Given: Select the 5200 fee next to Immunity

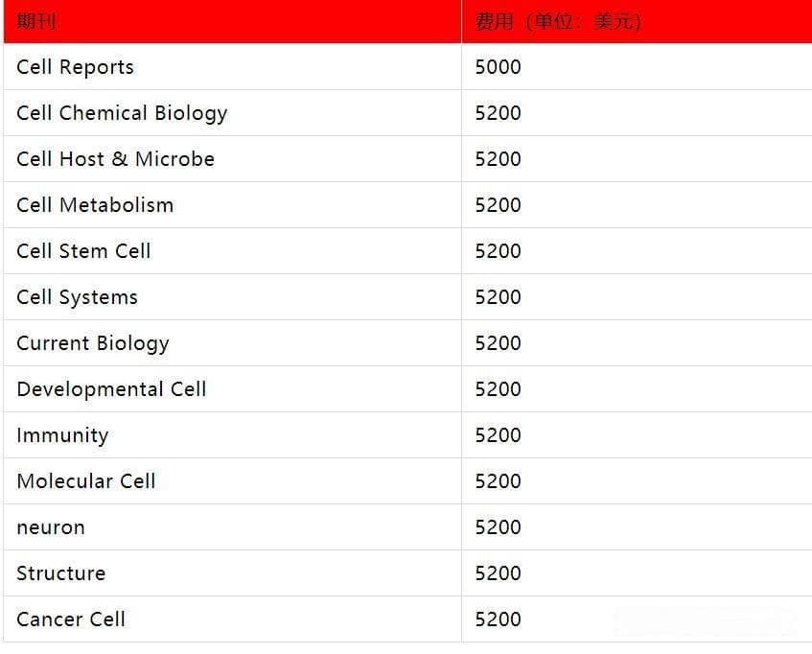Looking at the screenshot, I should (499, 435).
